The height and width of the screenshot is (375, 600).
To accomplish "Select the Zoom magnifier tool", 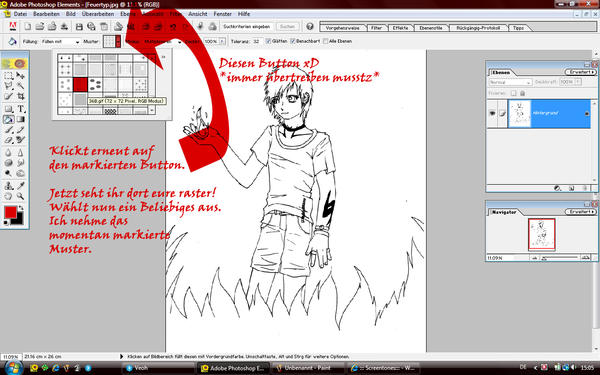I will pos(21,197).
